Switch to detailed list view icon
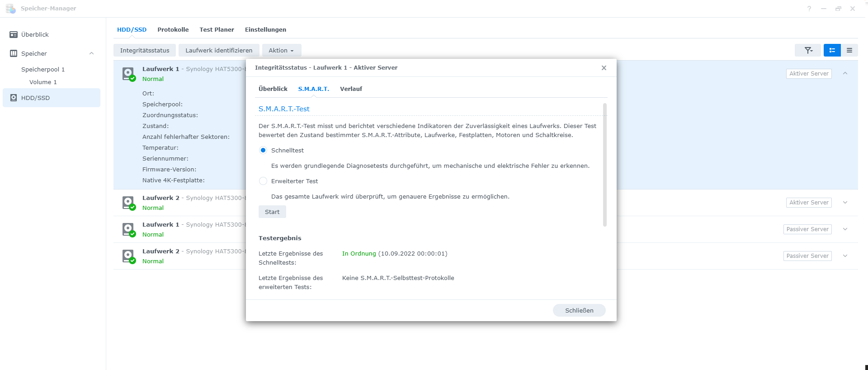 832,50
